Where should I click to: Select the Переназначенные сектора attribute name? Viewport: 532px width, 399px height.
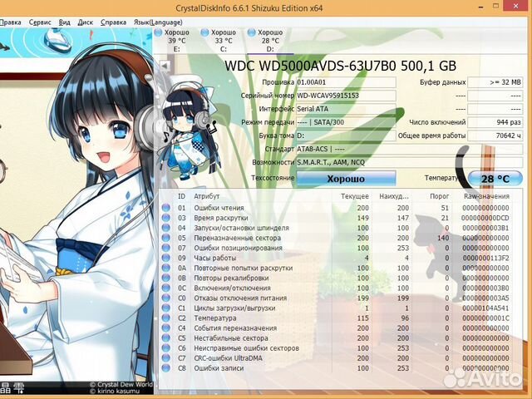(237, 238)
